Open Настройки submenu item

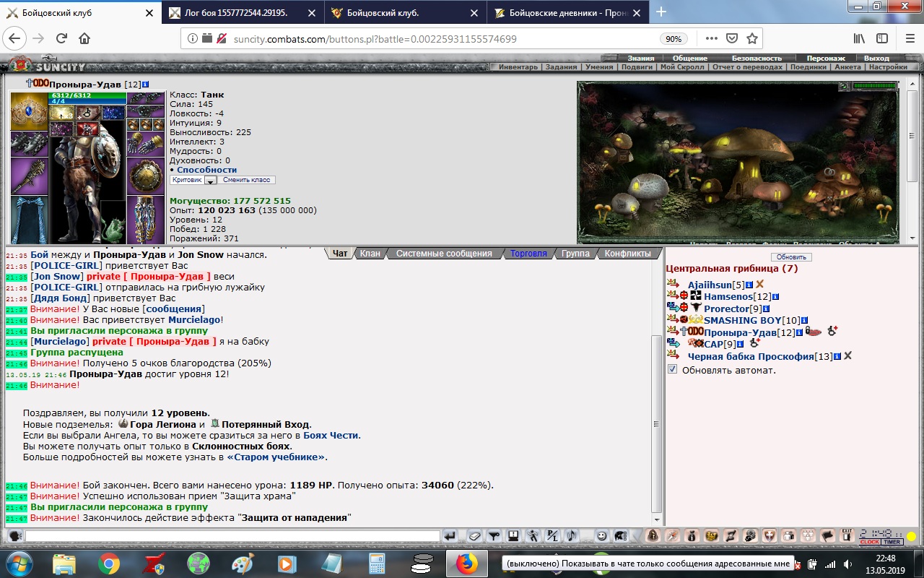point(888,67)
